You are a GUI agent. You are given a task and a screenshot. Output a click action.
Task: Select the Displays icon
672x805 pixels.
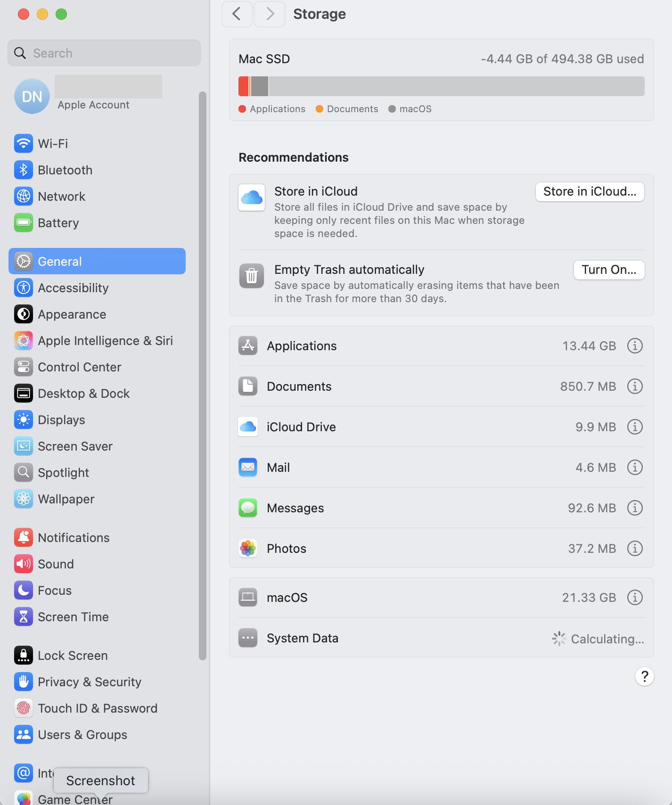point(24,419)
